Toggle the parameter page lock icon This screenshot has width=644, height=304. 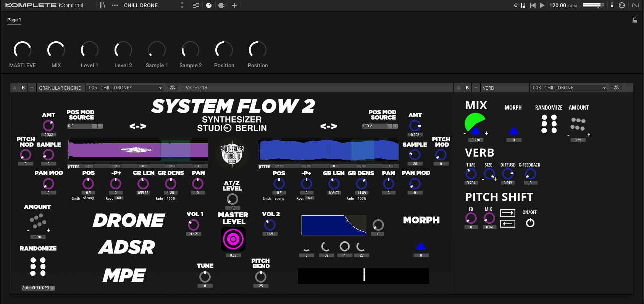pyautogui.click(x=635, y=20)
